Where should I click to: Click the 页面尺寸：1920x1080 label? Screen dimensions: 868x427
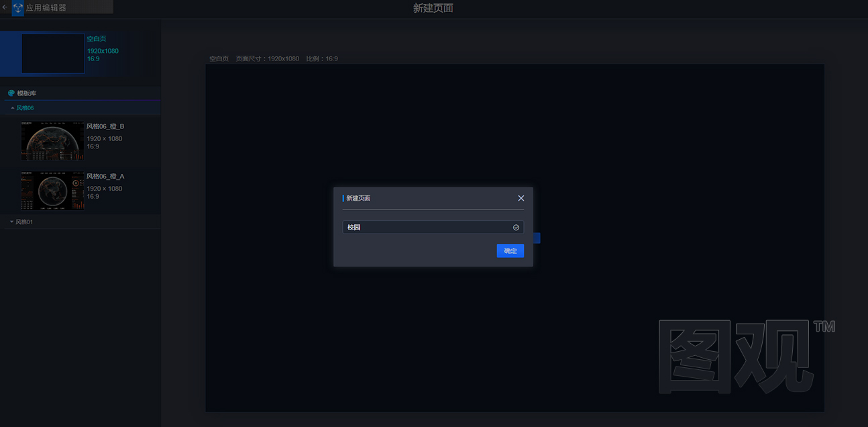(268, 58)
